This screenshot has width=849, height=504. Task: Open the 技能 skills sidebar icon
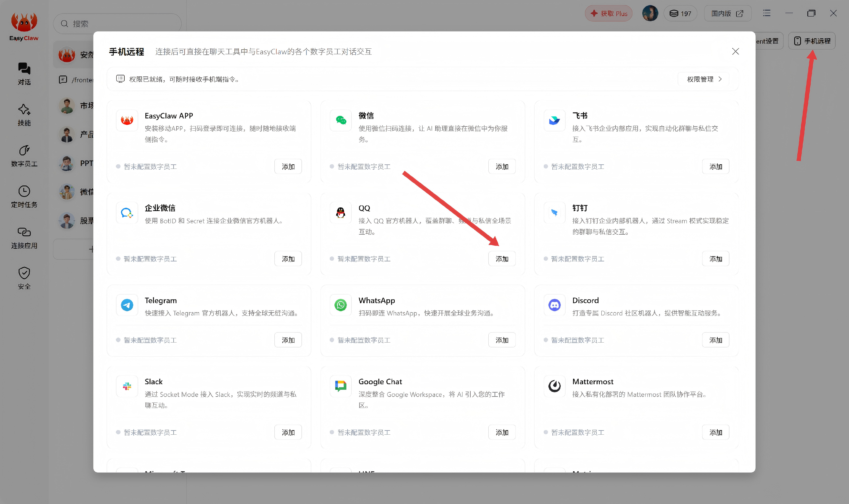(x=24, y=115)
